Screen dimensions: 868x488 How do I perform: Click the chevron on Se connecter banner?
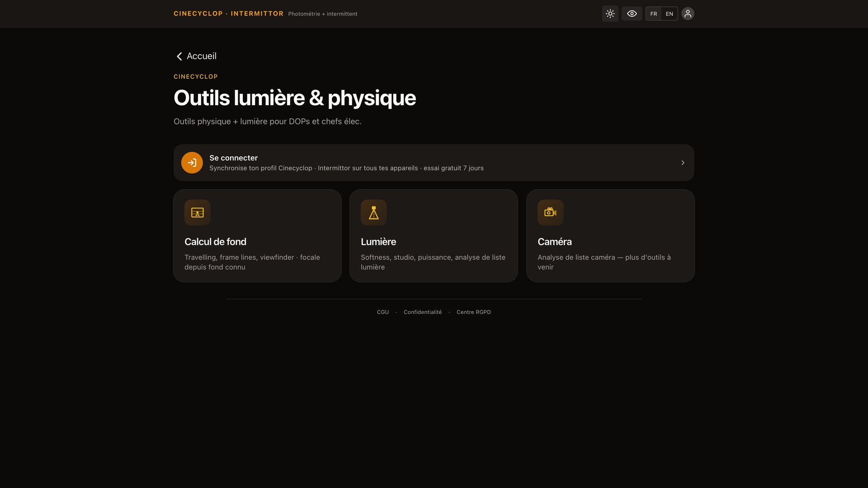click(683, 163)
